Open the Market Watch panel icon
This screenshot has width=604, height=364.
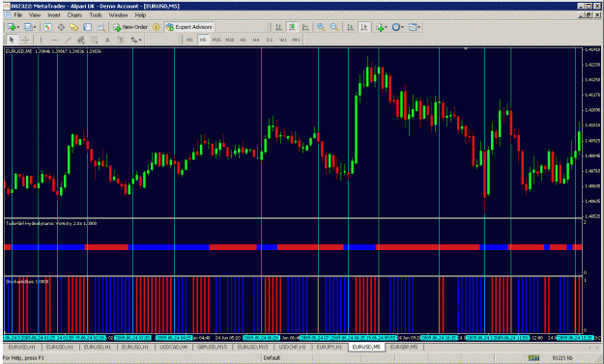tap(47, 27)
